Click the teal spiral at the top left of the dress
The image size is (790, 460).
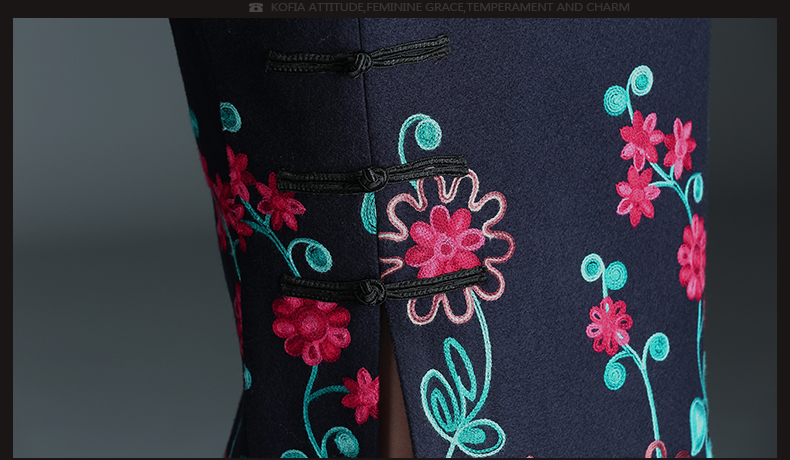pos(230,117)
